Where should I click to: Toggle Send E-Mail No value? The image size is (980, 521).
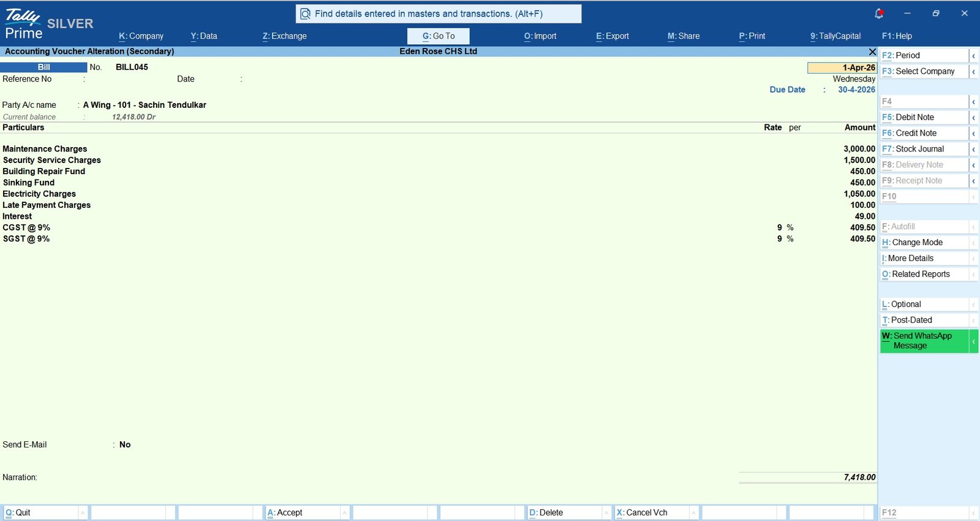125,445
